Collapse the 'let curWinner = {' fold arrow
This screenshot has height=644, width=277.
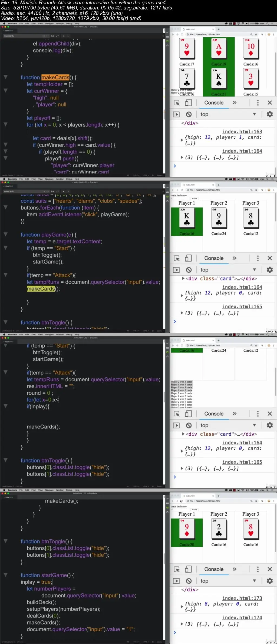5,91
